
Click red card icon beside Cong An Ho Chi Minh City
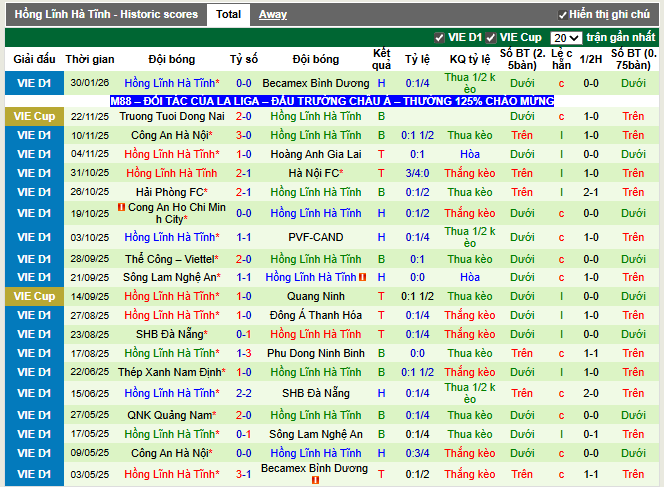(x=122, y=207)
